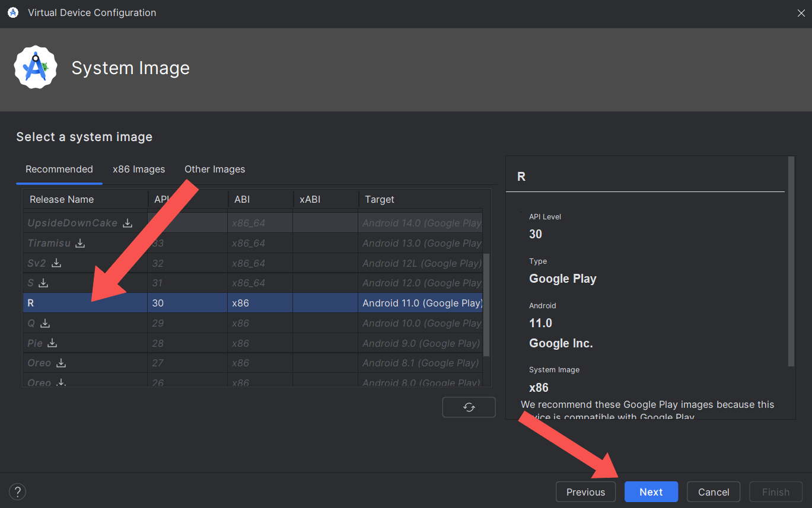Click the API Level value 30 in details
812x508 pixels.
536,234
